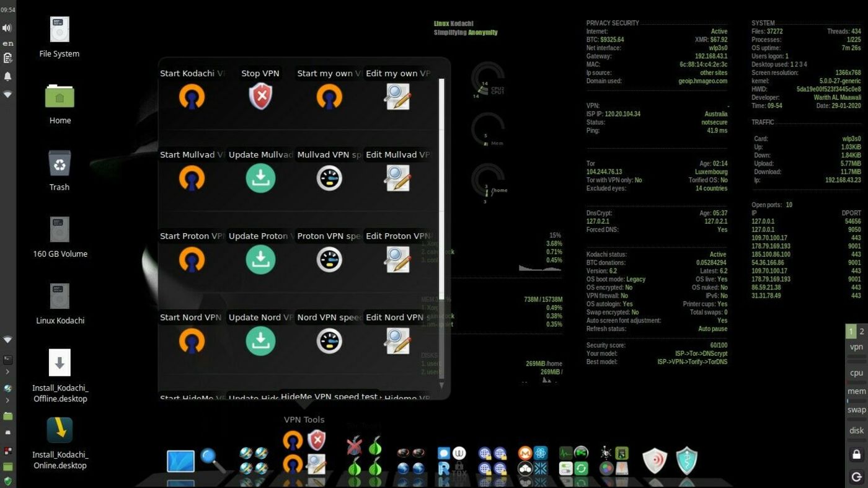Click the scrollbar down arrow in VPN popup
Image resolution: width=868 pixels, height=488 pixels.
tap(441, 385)
